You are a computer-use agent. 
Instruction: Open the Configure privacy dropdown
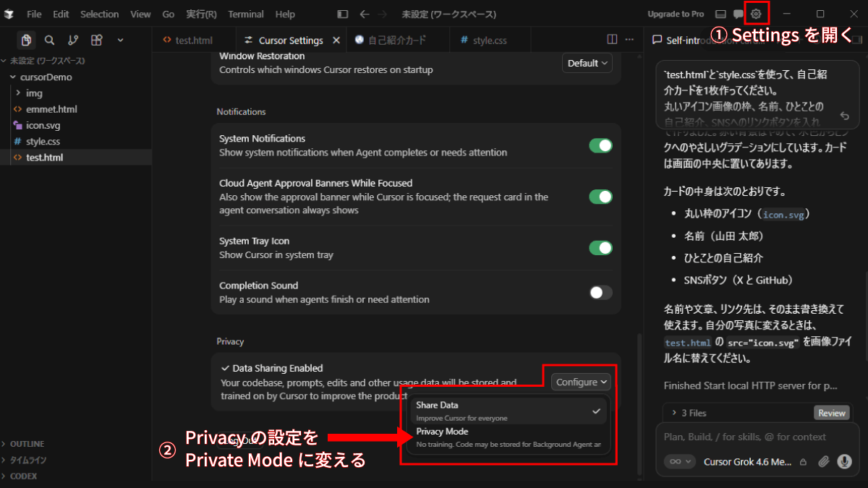(582, 382)
